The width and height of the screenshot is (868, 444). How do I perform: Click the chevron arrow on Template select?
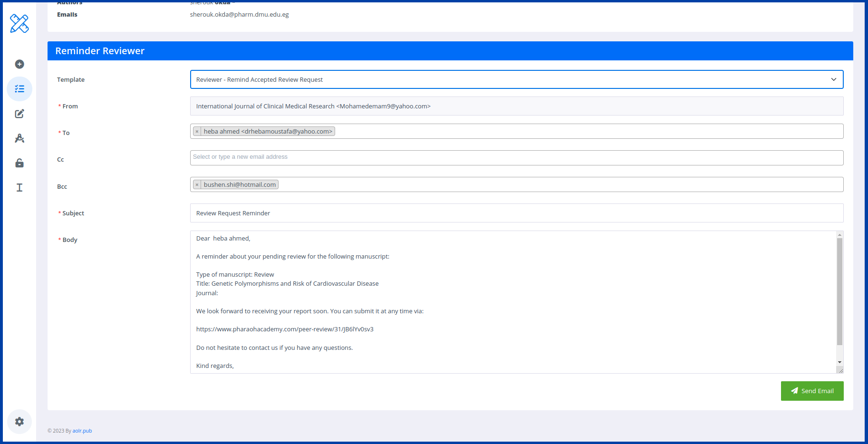coord(833,79)
